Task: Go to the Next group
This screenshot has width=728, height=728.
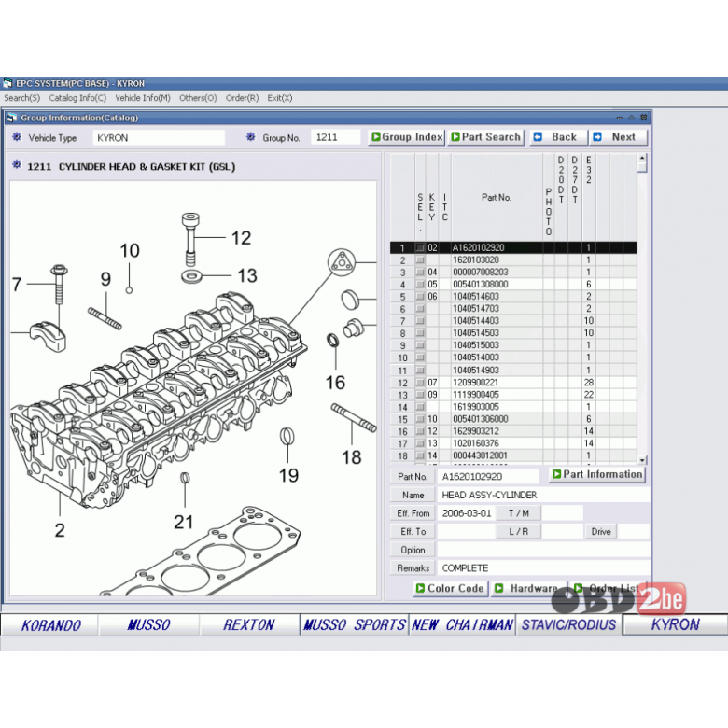Action: (619, 137)
